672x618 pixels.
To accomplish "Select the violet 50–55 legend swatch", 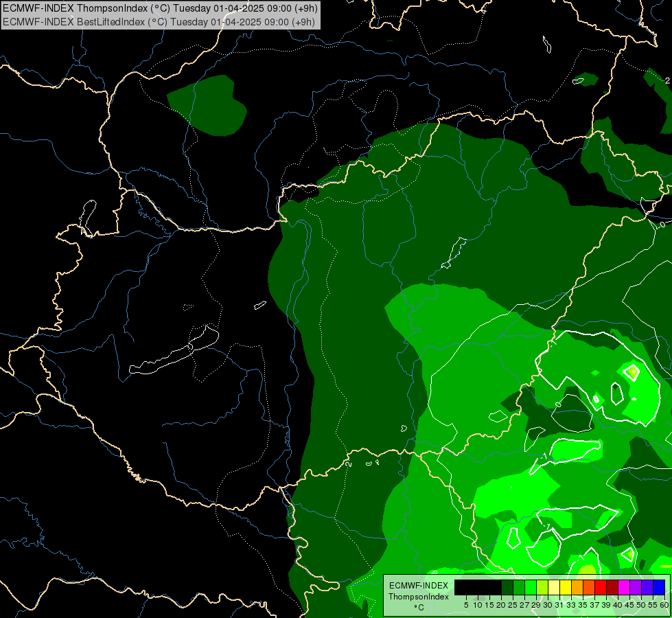I will pyautogui.click(x=647, y=588).
